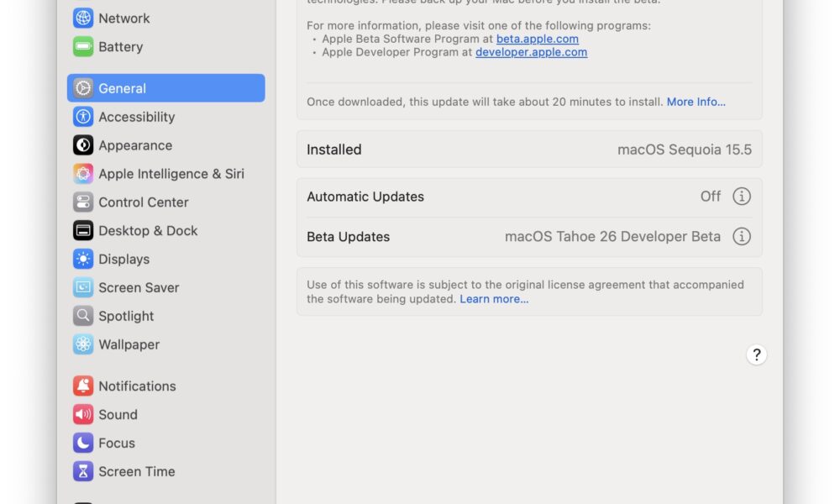
Task: Switch to Appearance settings
Action: [166, 145]
